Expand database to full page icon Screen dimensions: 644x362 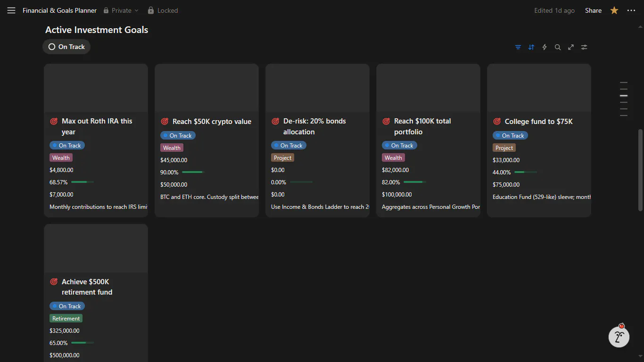571,47
